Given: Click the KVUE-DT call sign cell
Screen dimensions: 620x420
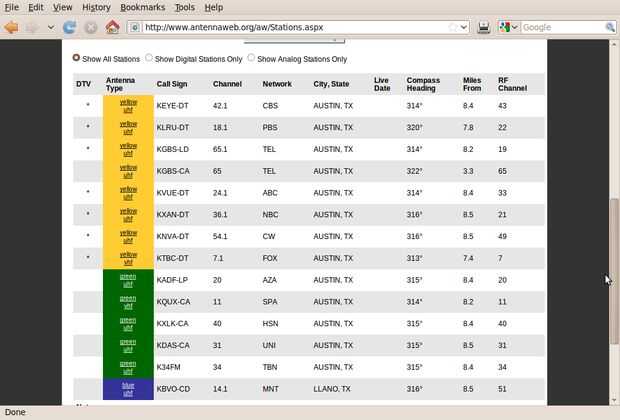Looking at the screenshot, I should [x=173, y=193].
